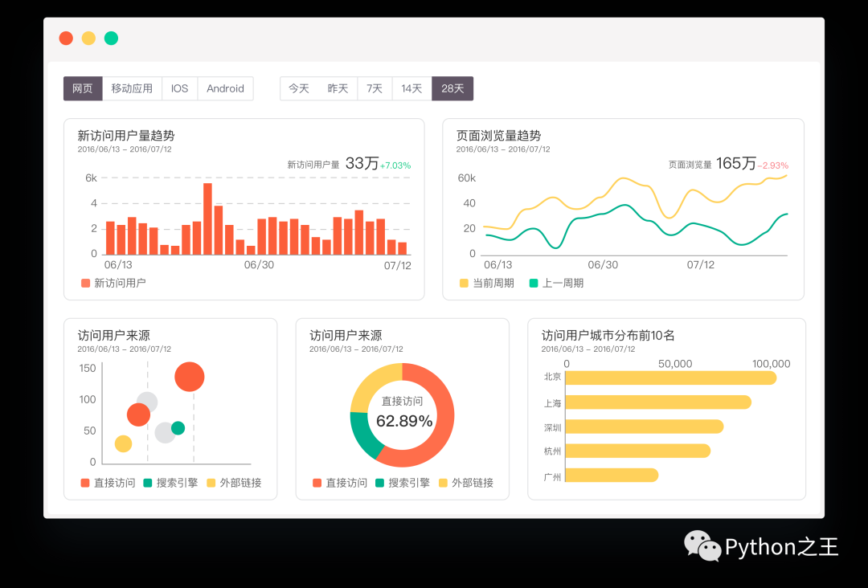Click the green window maximize dot
Screen dimensions: 868x588
click(111, 39)
